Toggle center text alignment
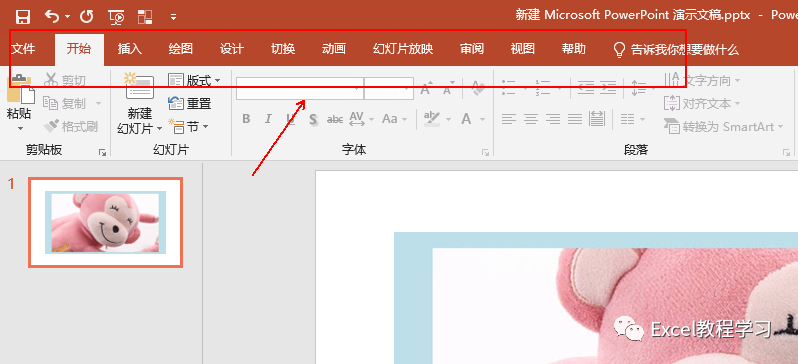This screenshot has height=364, width=798. pyautogui.click(x=531, y=119)
